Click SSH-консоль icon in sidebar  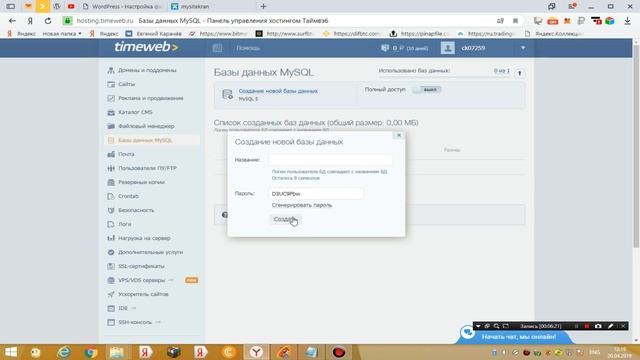[x=111, y=322]
